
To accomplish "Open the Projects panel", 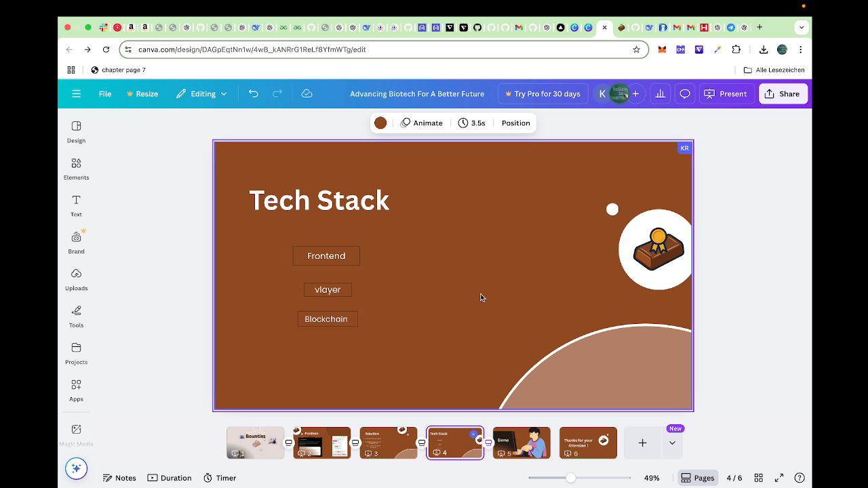I will point(76,353).
